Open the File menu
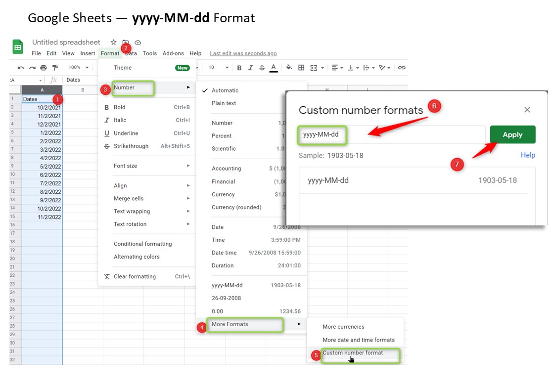The width and height of the screenshot is (555, 392). 36,53
